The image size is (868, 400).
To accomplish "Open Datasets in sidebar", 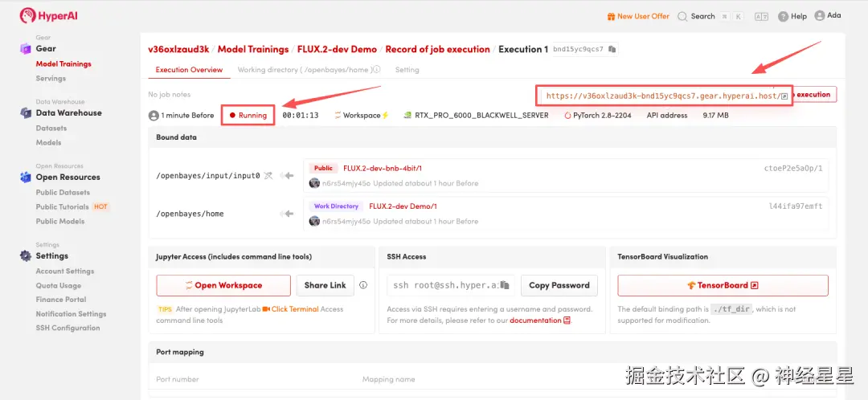I will (x=51, y=129).
